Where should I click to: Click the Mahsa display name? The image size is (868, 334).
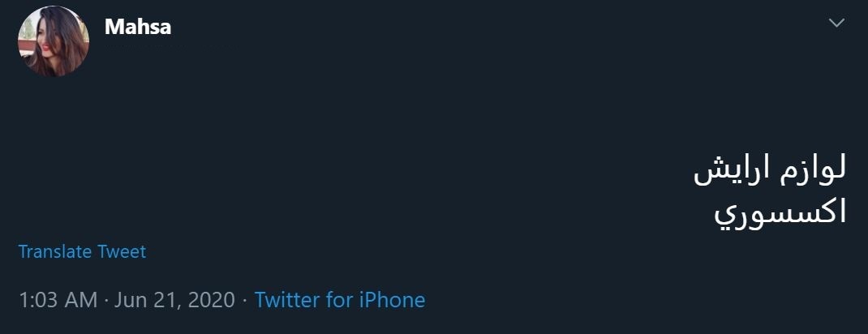138,27
